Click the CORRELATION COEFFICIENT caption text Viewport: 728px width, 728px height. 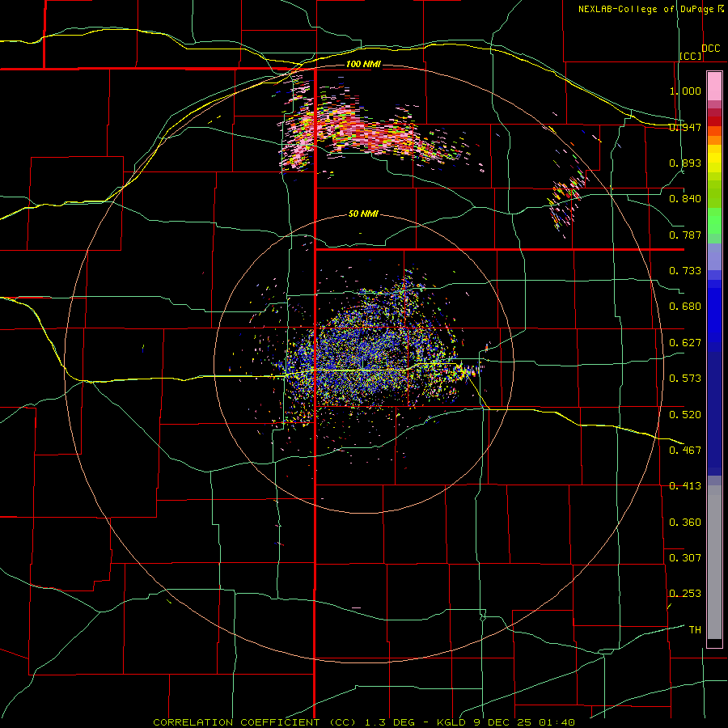point(236,722)
